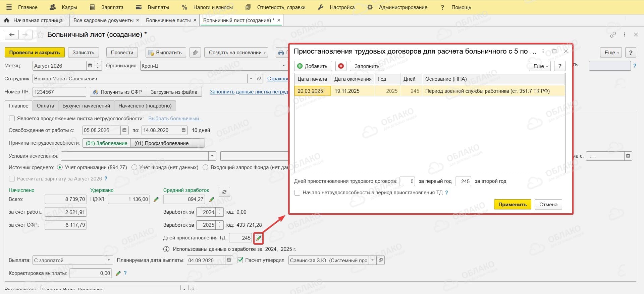
Task: Edit Средний заработок with pencil icon
Action: pyautogui.click(x=212, y=199)
